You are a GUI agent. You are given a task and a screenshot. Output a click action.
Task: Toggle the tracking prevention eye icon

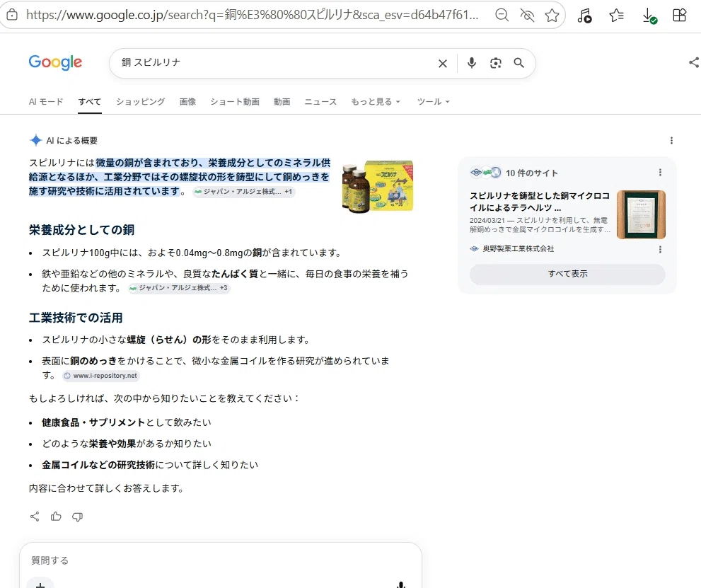coord(527,15)
